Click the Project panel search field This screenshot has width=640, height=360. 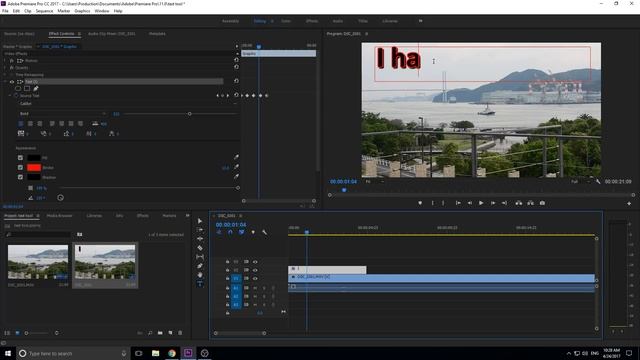(x=39, y=234)
